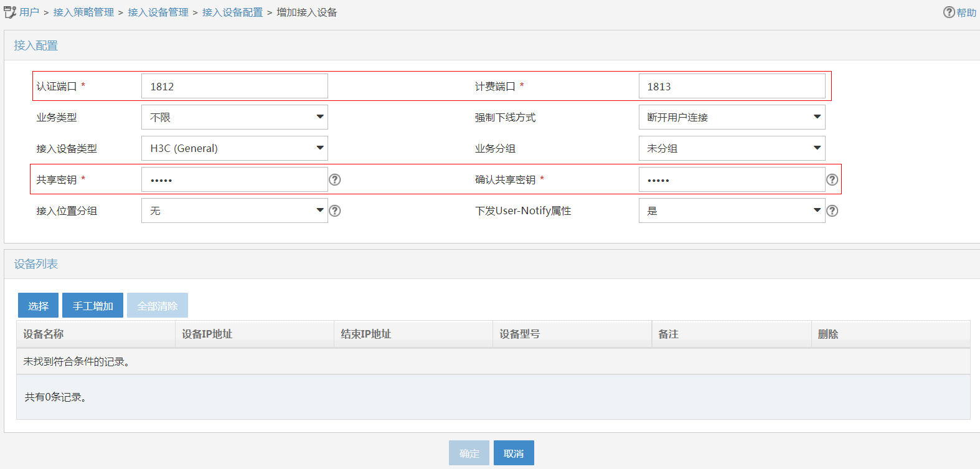Image resolution: width=980 pixels, height=469 pixels.
Task: Open the 帮助 help icon
Action: point(949,12)
